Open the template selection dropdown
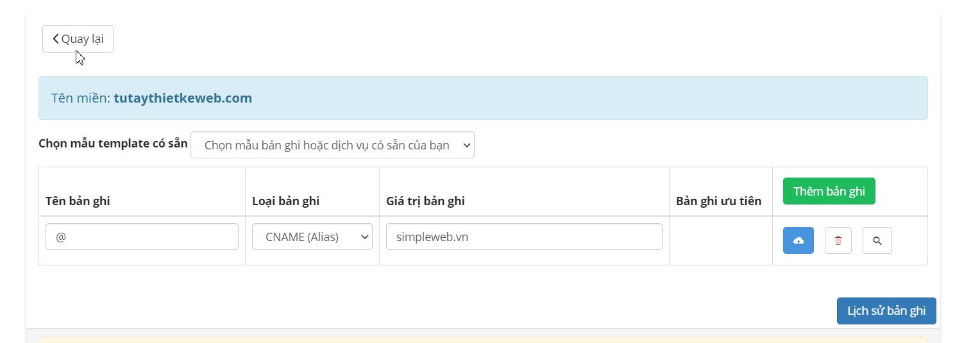Viewport: 980px width, 343px height. (x=332, y=145)
